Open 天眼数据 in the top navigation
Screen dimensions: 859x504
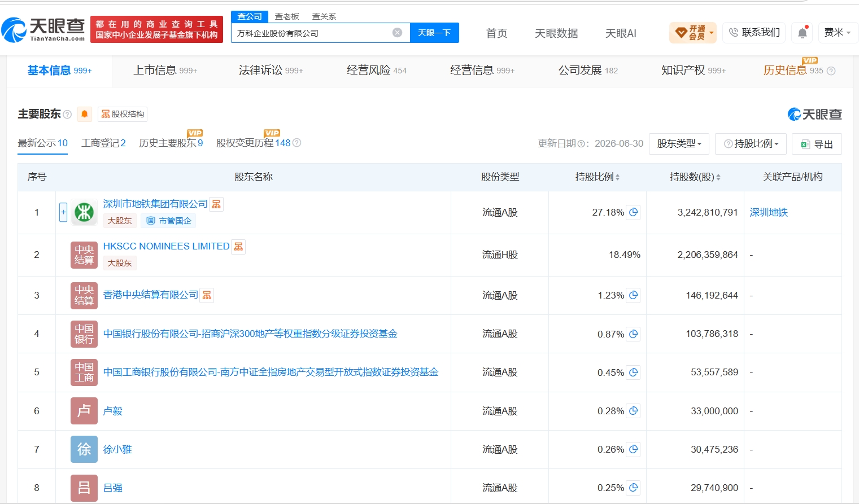[556, 33]
